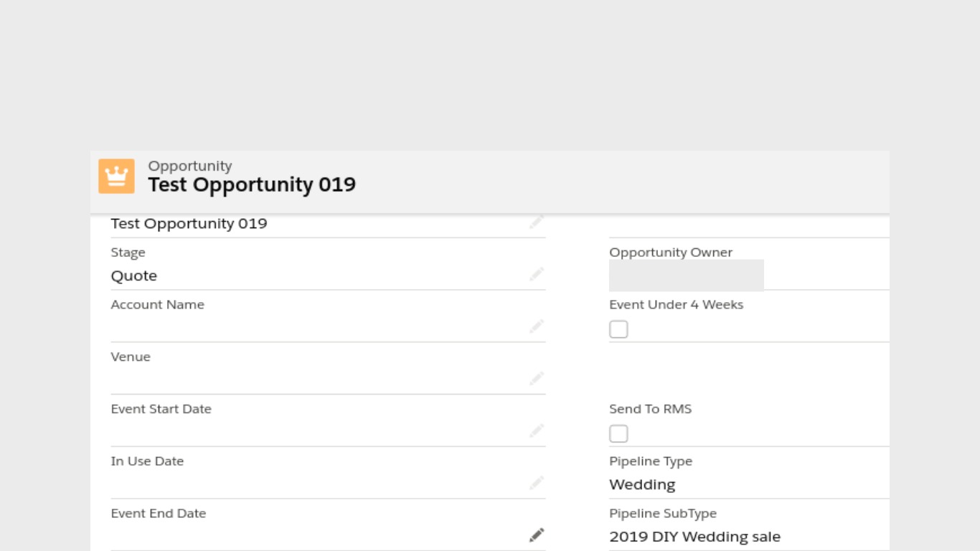Image resolution: width=980 pixels, height=551 pixels.
Task: Click the Pipeline SubType label
Action: tap(663, 514)
